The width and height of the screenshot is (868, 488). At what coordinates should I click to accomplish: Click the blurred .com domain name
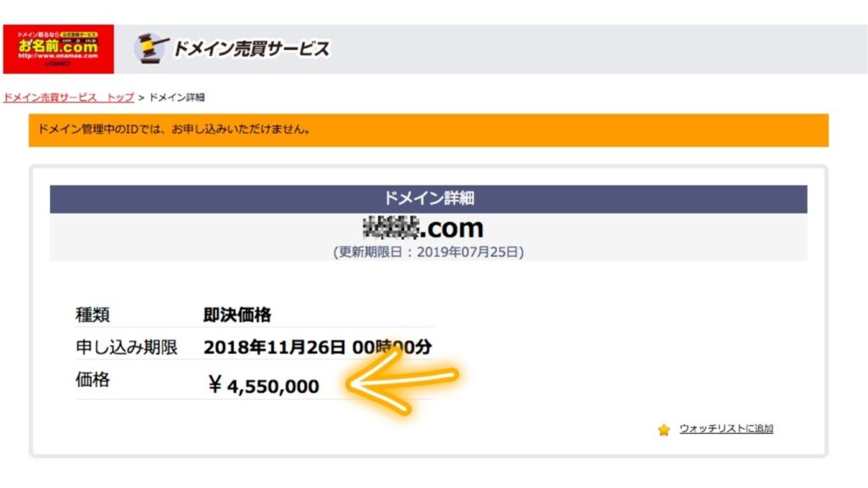pos(422,228)
